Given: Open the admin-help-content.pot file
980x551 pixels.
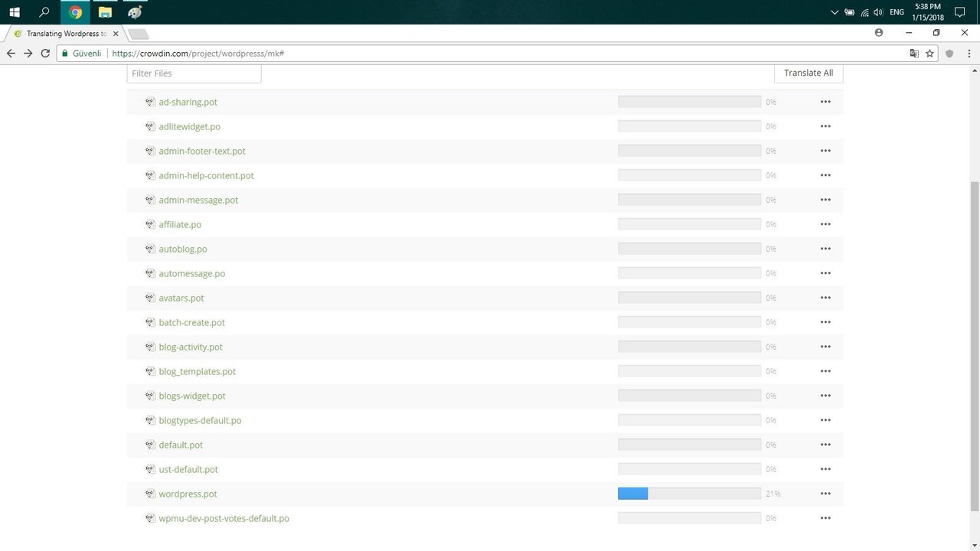Looking at the screenshot, I should 206,175.
